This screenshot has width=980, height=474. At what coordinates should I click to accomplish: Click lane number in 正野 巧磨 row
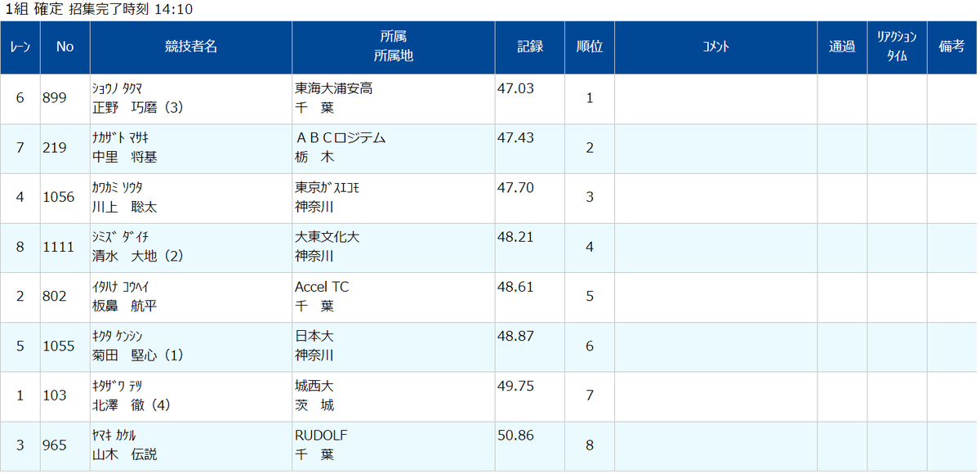[x=20, y=98]
